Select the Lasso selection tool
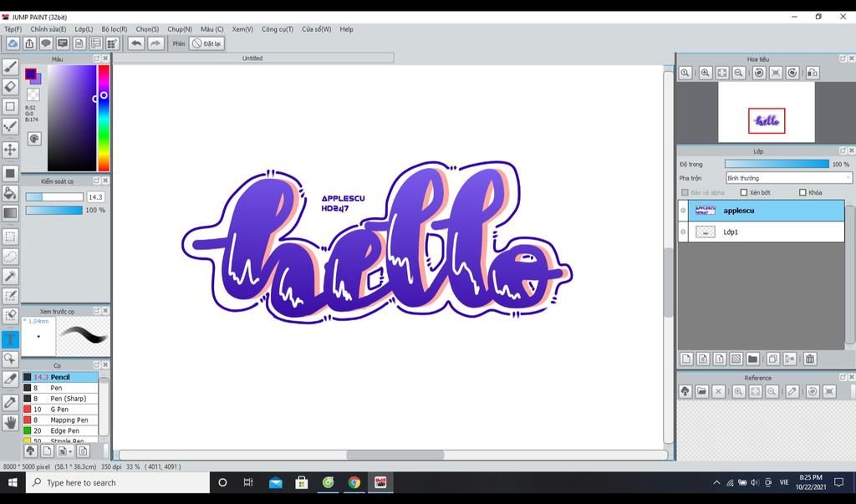 click(x=10, y=256)
